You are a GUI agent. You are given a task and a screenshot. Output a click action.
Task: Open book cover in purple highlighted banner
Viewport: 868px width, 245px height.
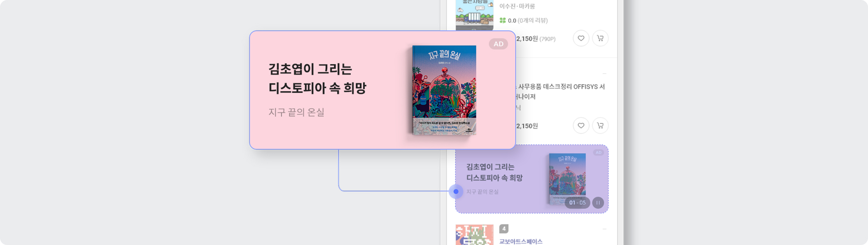tap(567, 179)
